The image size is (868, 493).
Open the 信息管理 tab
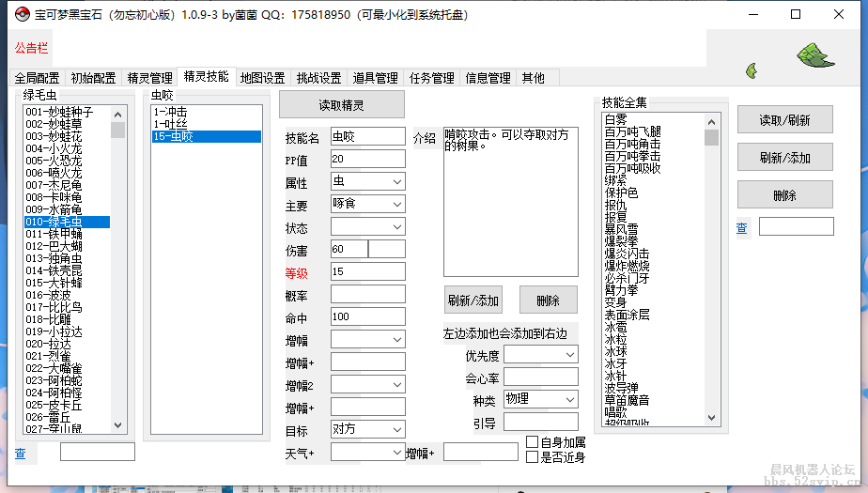(488, 78)
